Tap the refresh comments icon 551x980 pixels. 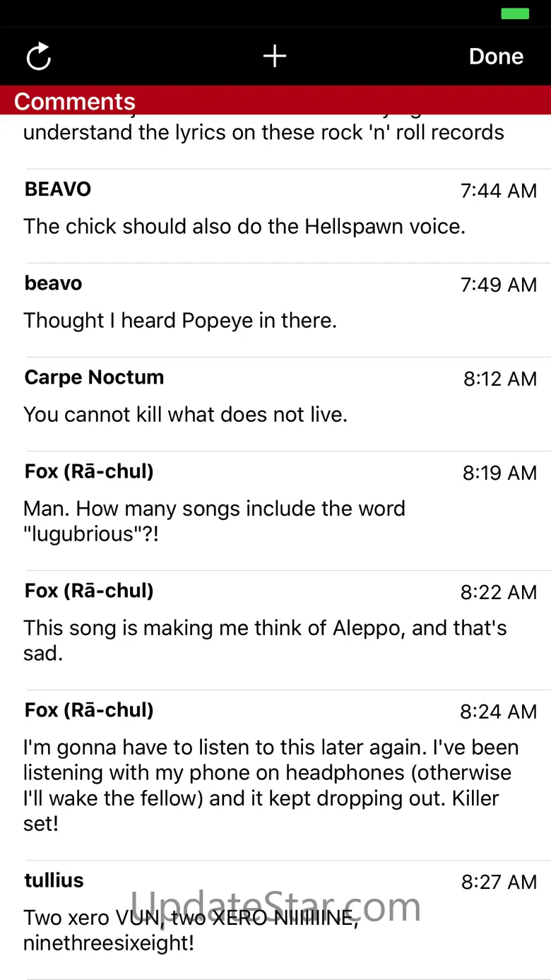pyautogui.click(x=39, y=57)
